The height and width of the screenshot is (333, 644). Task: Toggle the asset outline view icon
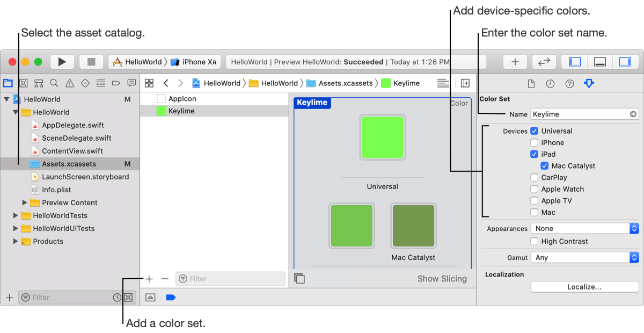point(299,278)
